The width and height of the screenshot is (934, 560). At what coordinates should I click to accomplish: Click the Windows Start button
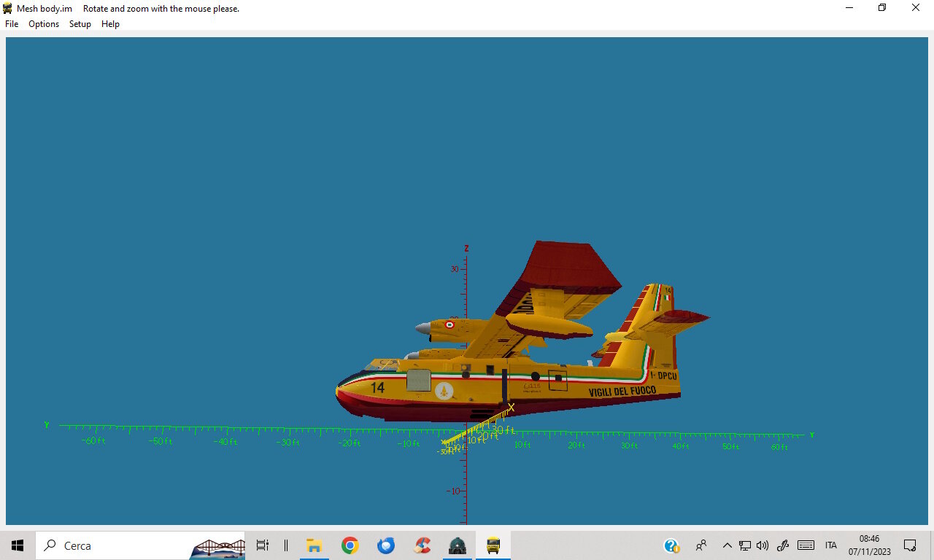point(18,545)
